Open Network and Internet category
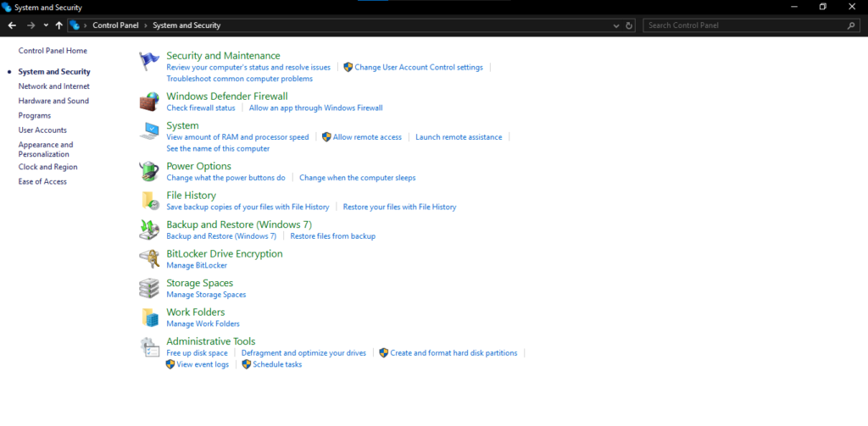This screenshot has height=426, width=868. tap(53, 86)
